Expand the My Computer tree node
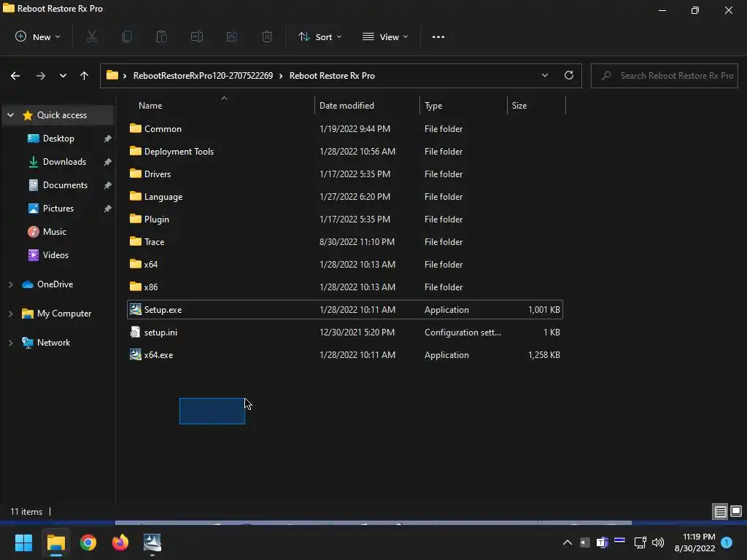The height and width of the screenshot is (560, 747). point(10,314)
